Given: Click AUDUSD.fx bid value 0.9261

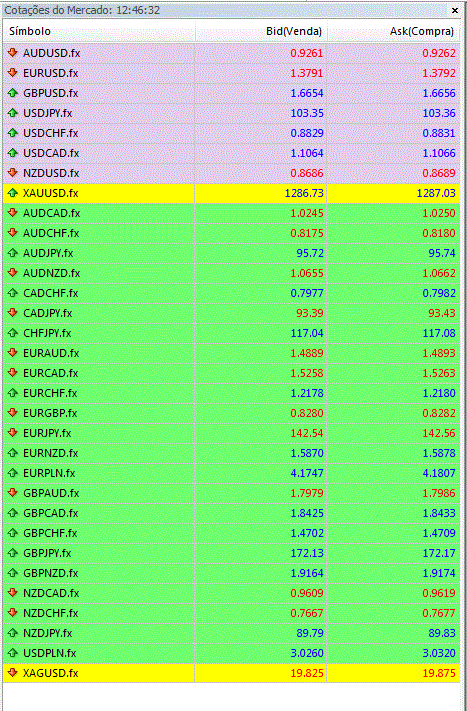Looking at the screenshot, I should point(307,53).
